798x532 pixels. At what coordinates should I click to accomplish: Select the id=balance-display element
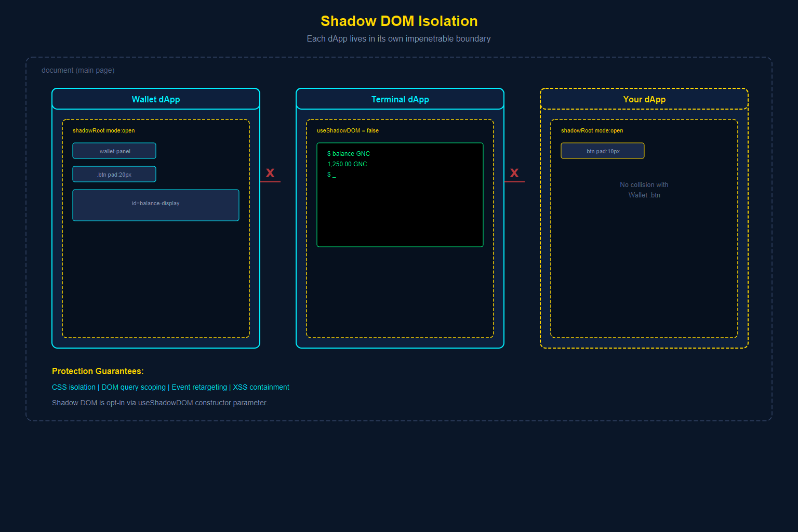pos(156,205)
